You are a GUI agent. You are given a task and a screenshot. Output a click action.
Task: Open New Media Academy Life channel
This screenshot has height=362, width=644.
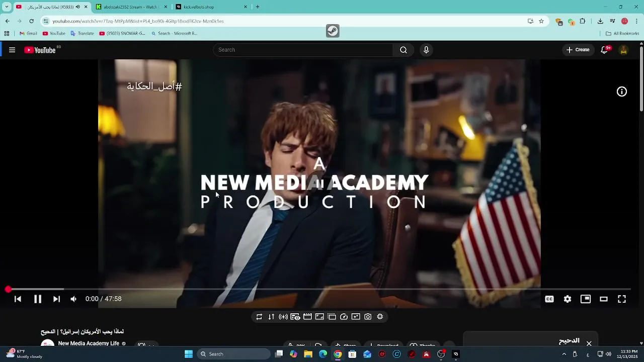coord(89,343)
